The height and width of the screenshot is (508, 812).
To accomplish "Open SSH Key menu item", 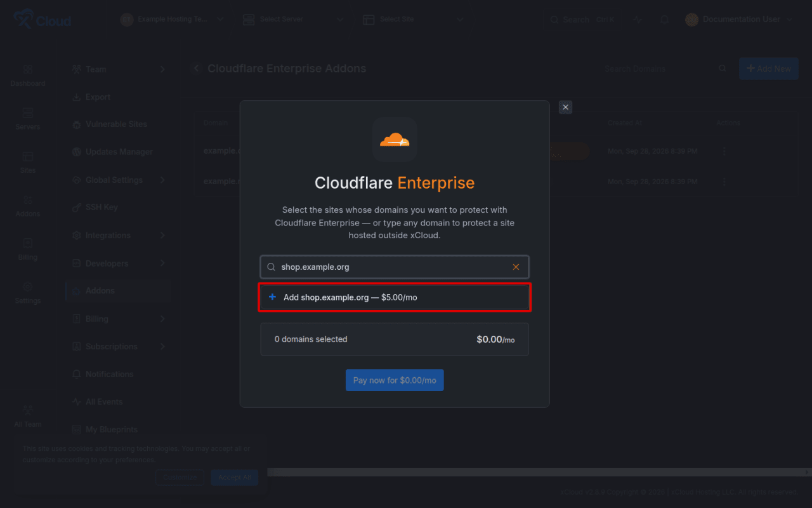I will click(x=118, y=207).
